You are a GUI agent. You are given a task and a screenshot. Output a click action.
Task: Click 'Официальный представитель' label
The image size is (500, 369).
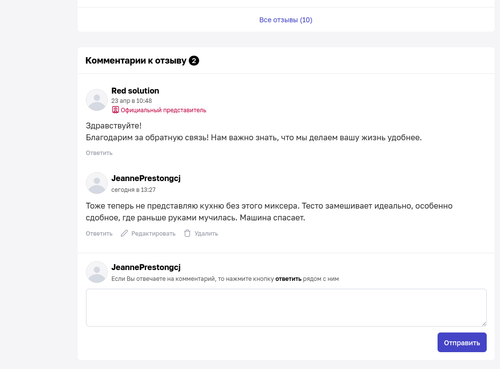(x=163, y=110)
